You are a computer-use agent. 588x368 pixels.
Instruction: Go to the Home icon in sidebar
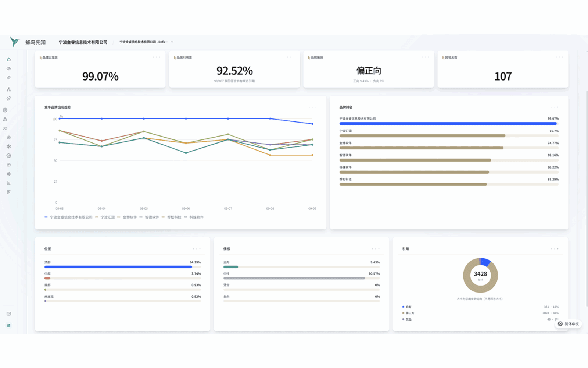click(x=9, y=60)
